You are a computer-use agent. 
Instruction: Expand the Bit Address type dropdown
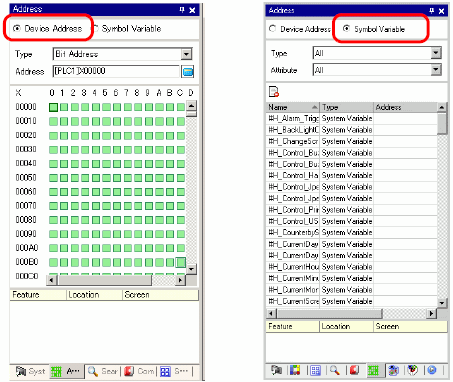[x=186, y=54]
